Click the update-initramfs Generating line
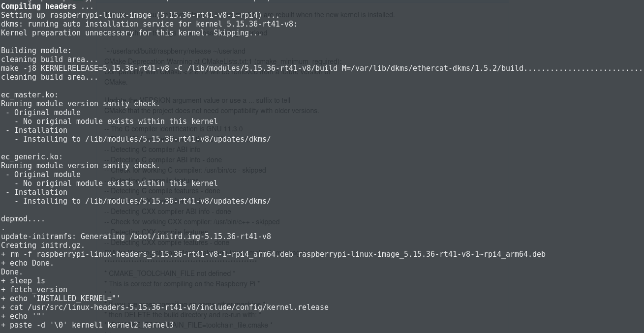 point(136,237)
